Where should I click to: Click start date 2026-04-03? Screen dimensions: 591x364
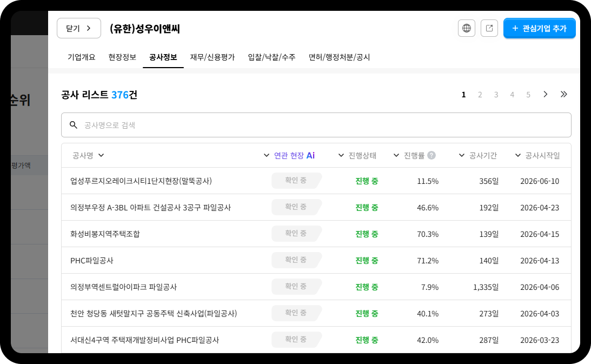click(x=540, y=314)
